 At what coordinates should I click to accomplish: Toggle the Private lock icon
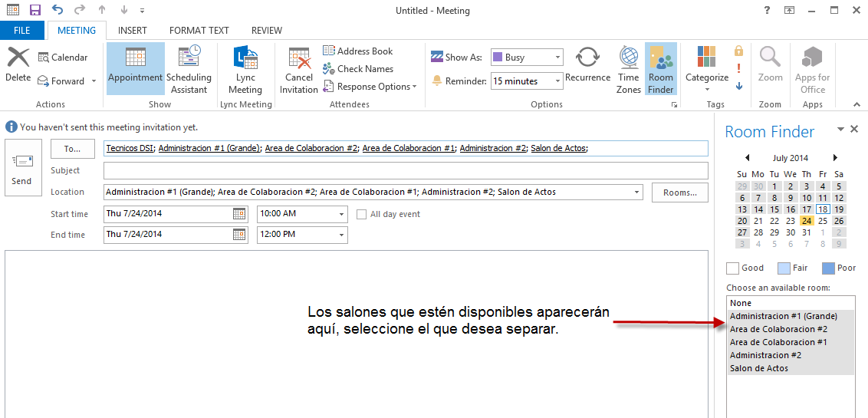click(738, 51)
